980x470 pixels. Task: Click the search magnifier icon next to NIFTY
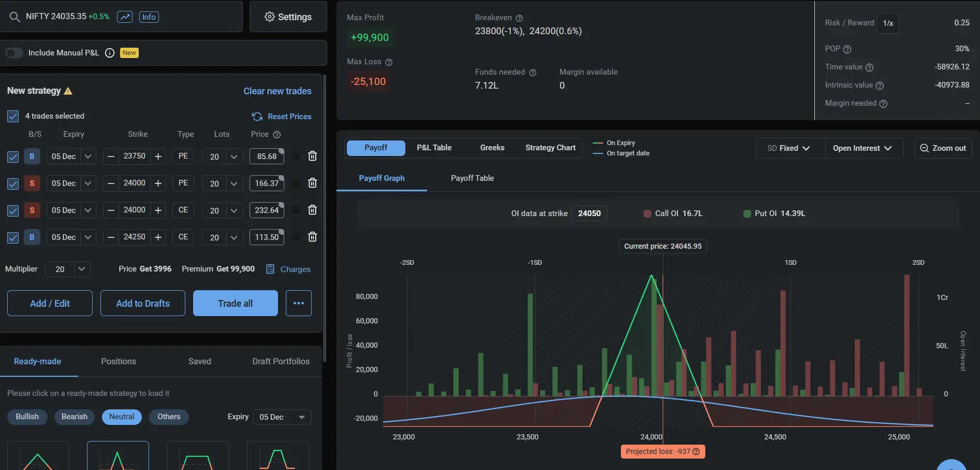(x=14, y=17)
